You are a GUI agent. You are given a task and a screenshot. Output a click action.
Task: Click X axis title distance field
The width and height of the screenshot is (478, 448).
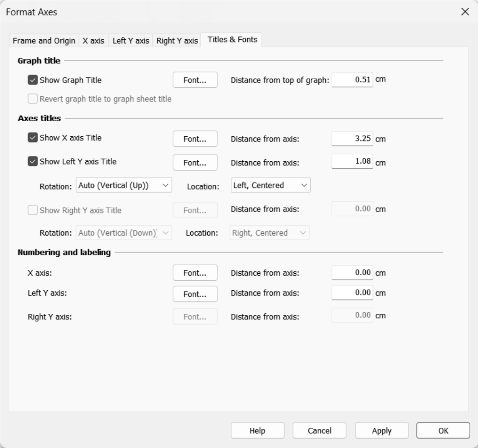[x=352, y=138]
